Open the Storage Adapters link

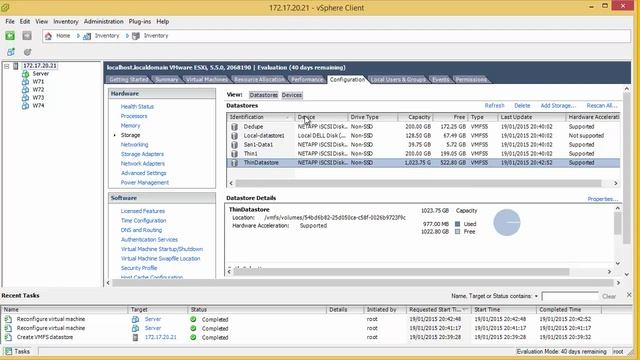click(142, 154)
